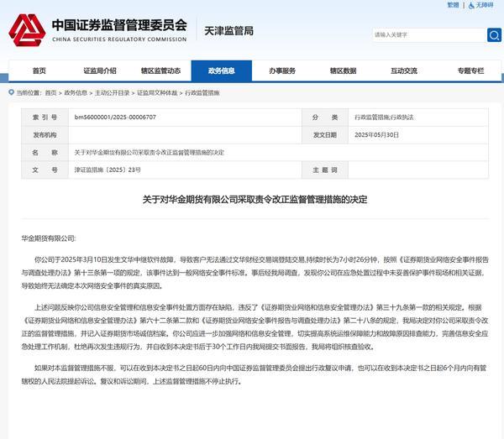Navigate to 主动公开目录 breadcrumb link
This screenshot has width=504, height=439.
[110, 92]
